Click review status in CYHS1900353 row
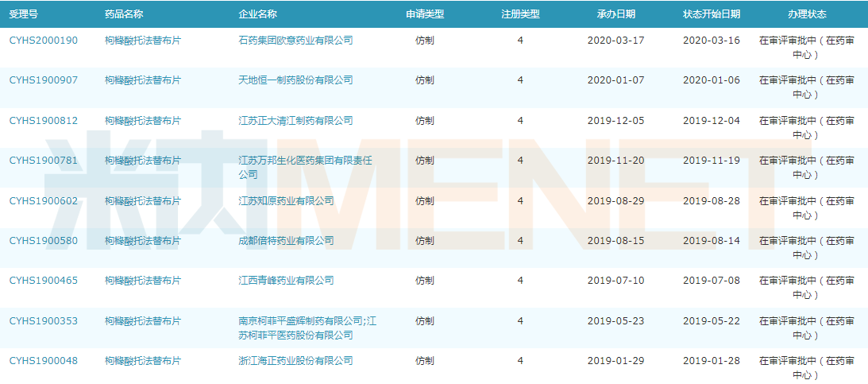Viewport: 868px width, 384px height. coord(807,328)
